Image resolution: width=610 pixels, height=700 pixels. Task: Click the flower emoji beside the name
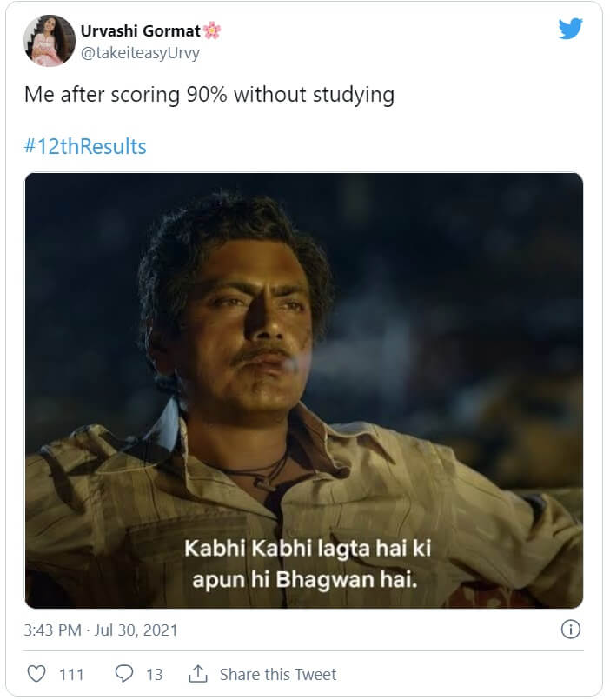(x=212, y=30)
